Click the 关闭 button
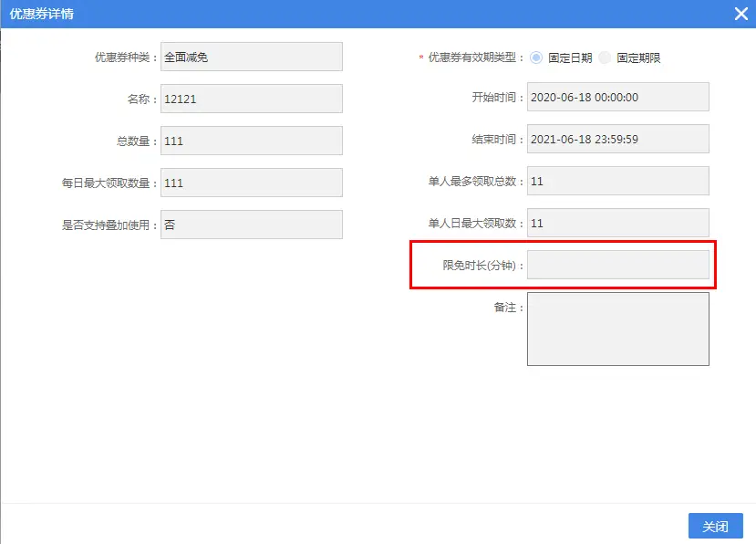 point(715,527)
